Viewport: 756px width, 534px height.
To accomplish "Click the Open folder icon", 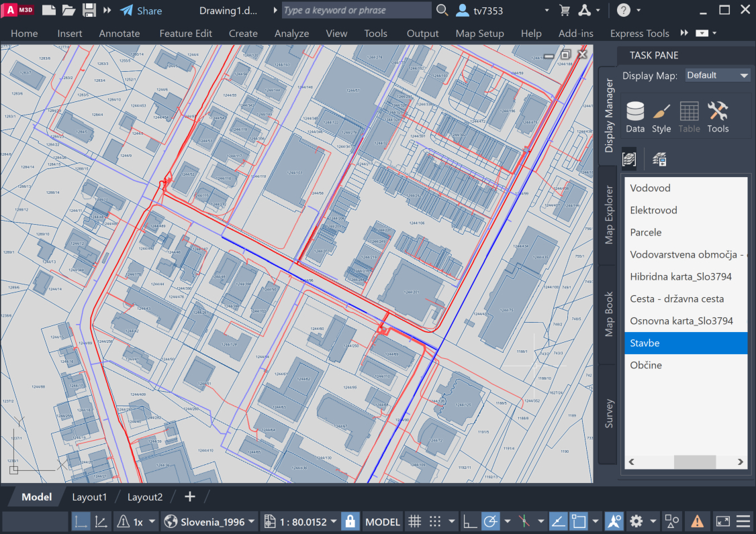I will pyautogui.click(x=68, y=10).
